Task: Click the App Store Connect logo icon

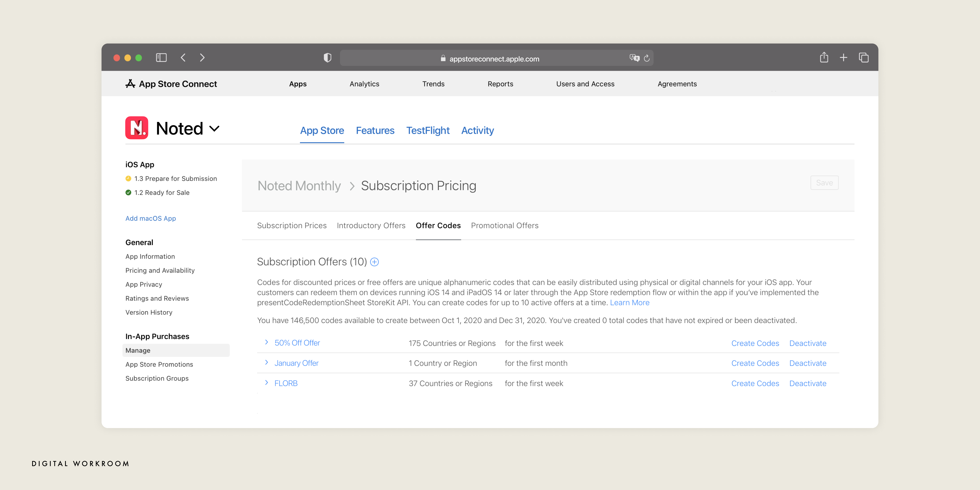Action: (x=130, y=84)
